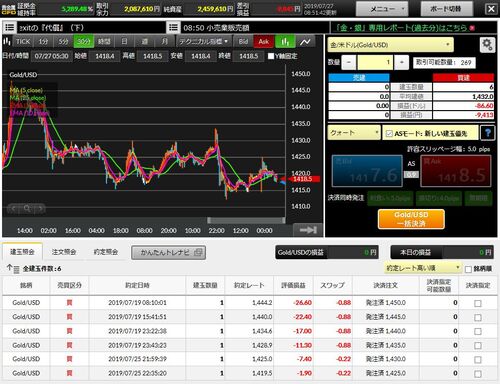Image resolution: width=500 pixels, height=384 pixels.
Task: Check settlement box for 1,444.2 position
Action: (x=478, y=303)
